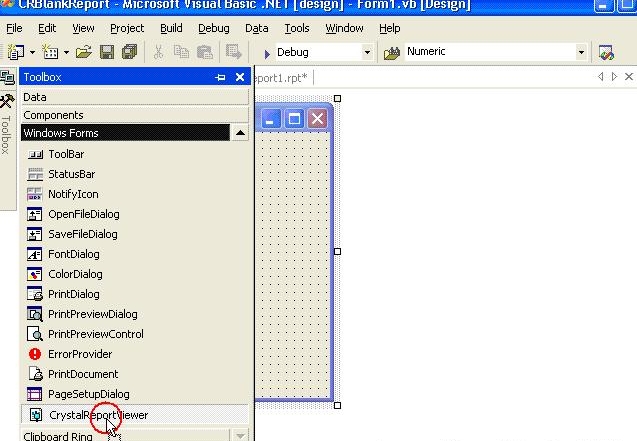Toggle the Toolbox auto-hide pin

(x=220, y=77)
